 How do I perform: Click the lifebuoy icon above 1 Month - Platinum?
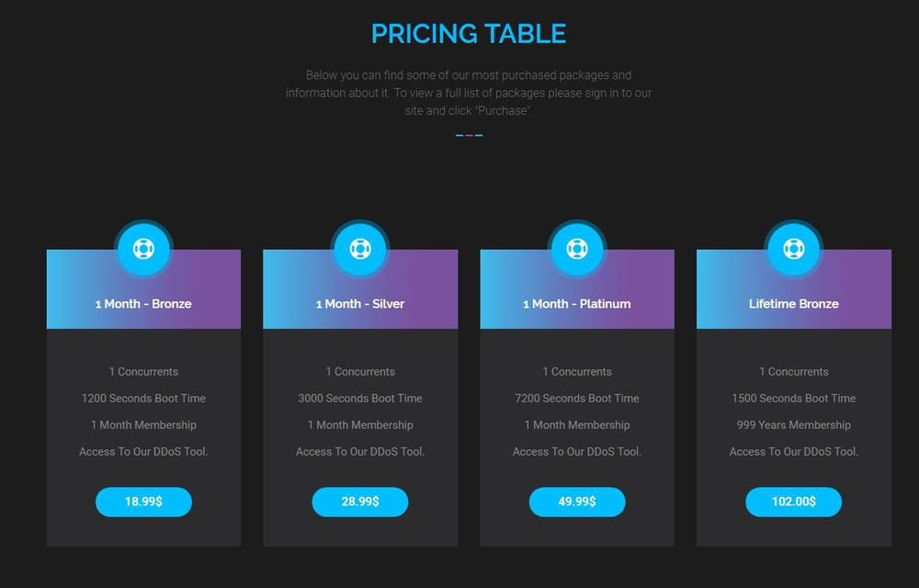click(576, 248)
